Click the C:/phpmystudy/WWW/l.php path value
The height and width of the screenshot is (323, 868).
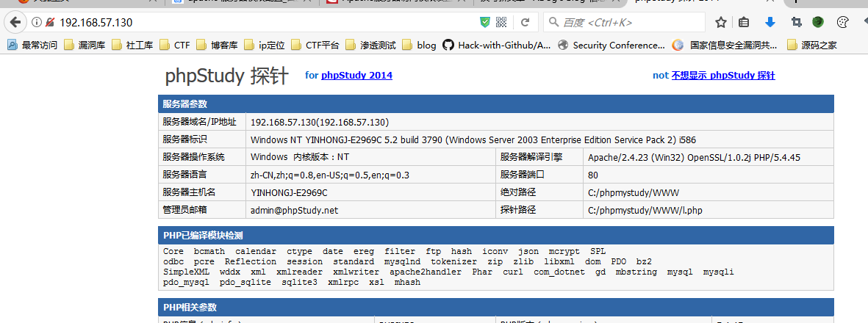click(x=645, y=211)
